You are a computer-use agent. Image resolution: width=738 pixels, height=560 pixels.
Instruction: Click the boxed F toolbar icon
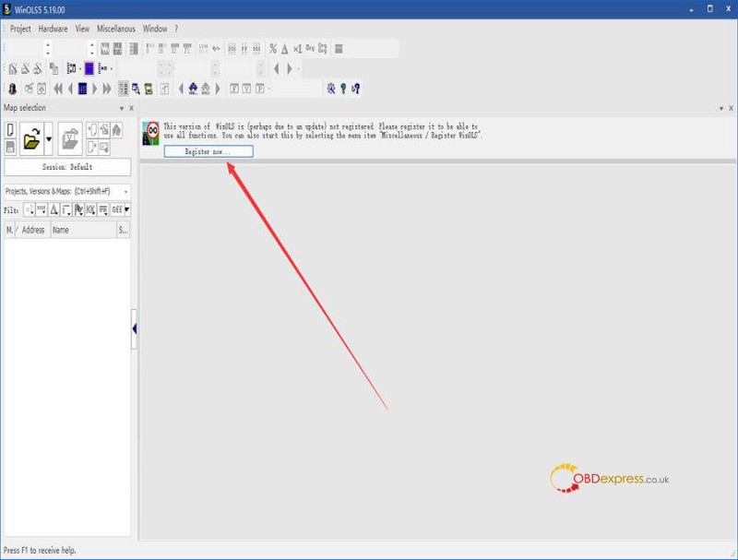coord(234,89)
